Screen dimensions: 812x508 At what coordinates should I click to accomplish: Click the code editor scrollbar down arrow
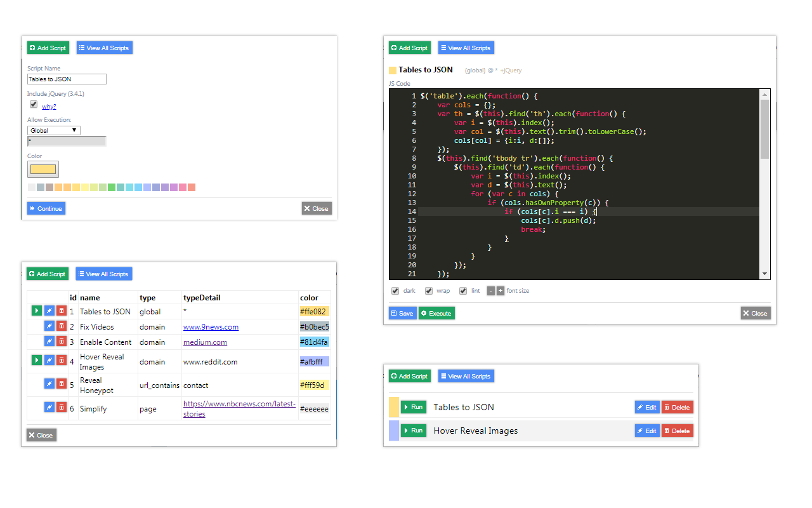[764, 274]
